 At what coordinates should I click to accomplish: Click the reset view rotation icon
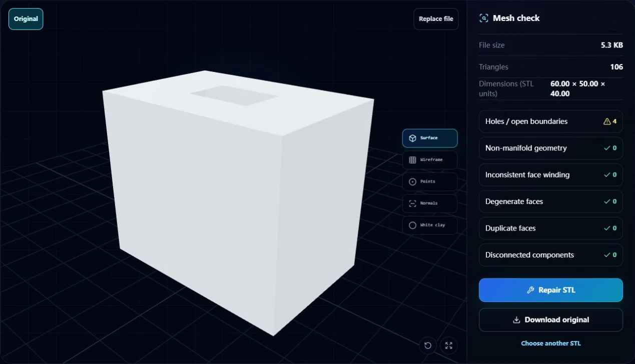428,345
